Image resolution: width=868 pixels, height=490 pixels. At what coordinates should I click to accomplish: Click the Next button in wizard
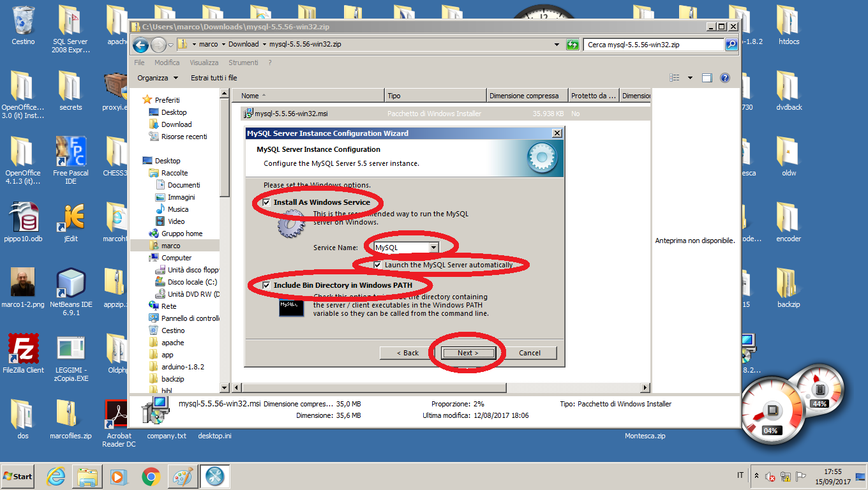coord(468,353)
